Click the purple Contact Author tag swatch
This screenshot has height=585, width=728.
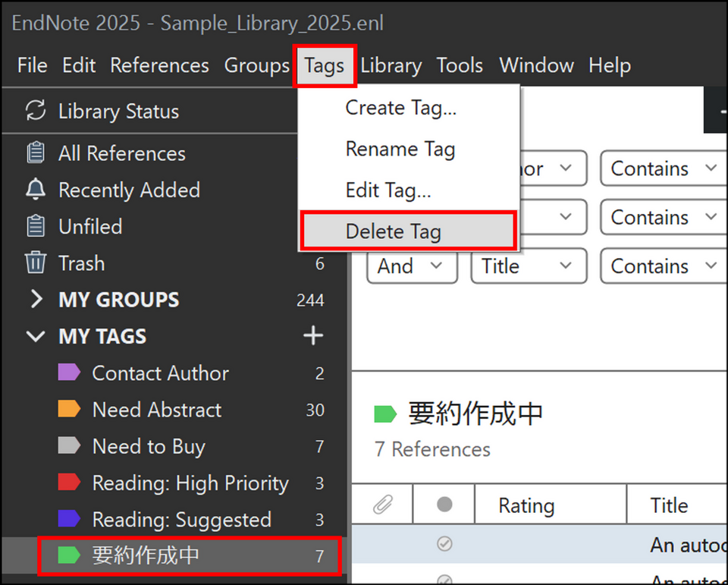click(69, 373)
